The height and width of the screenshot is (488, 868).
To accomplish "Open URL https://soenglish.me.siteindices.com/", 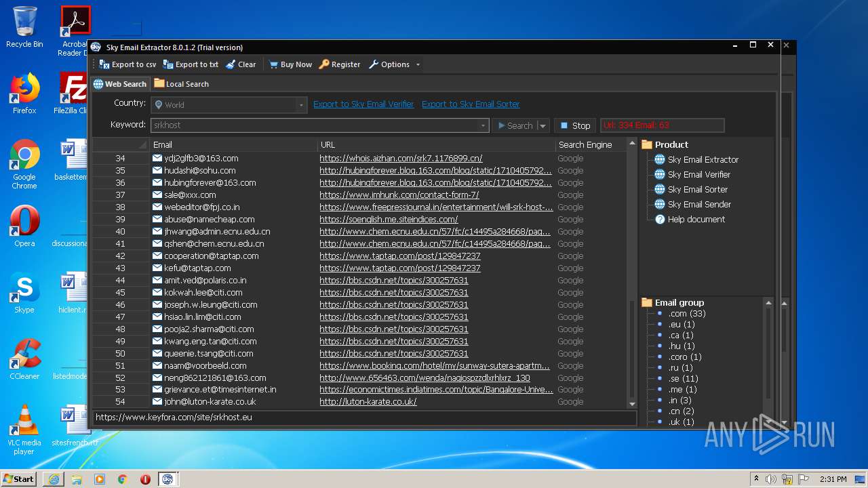I will click(389, 220).
